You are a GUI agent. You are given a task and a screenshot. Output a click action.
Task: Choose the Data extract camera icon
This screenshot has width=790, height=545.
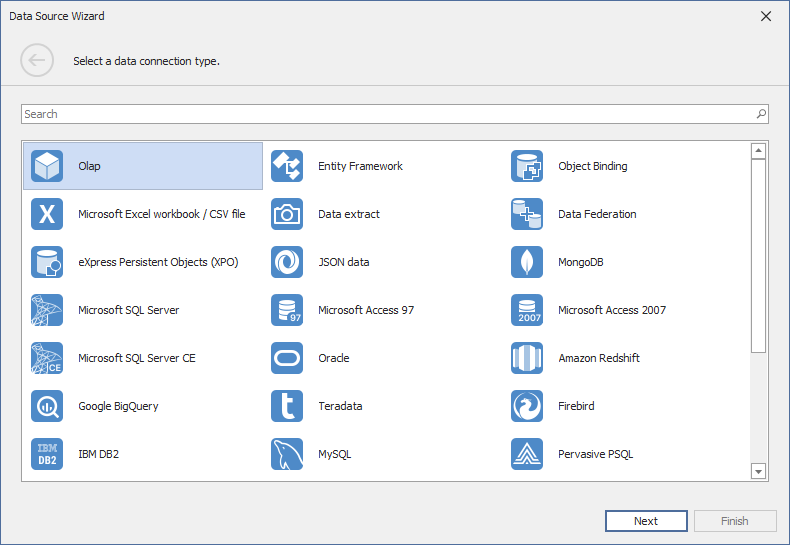(x=287, y=214)
